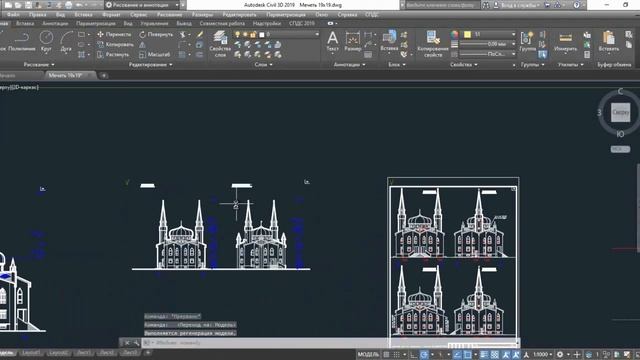This screenshot has width=640, height=360.
Task: Click the Copy (Копировать) tool
Action: pos(116,44)
